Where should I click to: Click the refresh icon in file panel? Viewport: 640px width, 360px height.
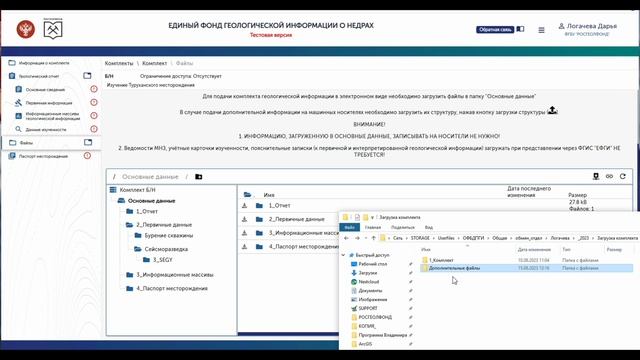click(622, 176)
